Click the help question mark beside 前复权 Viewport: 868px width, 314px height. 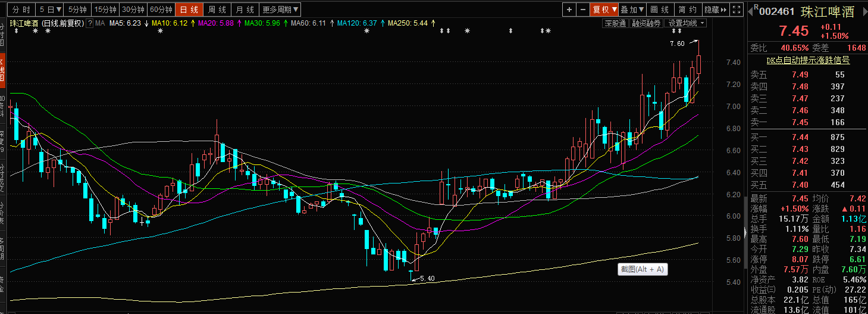coord(90,23)
